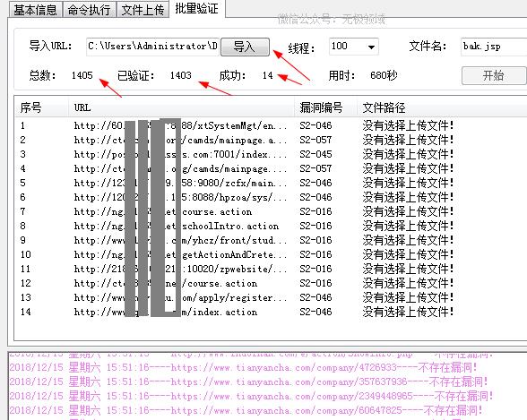527x420 pixels.
Task: Select row 13 URL with apply/register
Action: 180,297
